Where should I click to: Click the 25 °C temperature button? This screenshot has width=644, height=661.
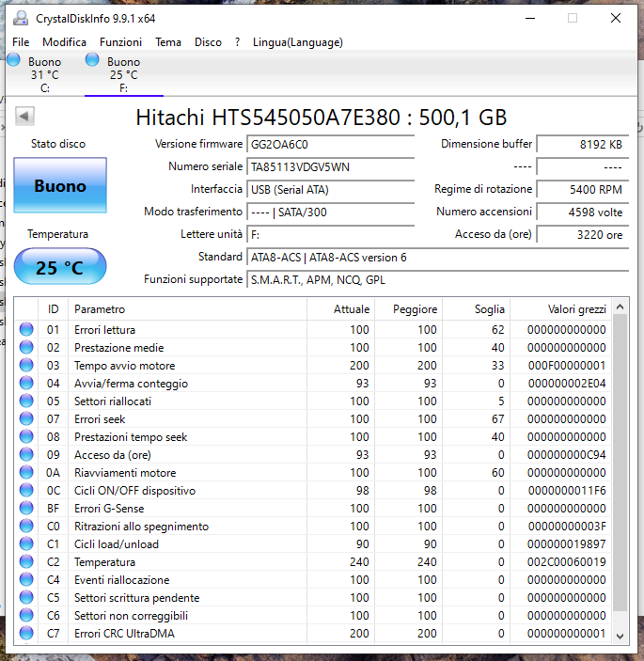coord(60,267)
